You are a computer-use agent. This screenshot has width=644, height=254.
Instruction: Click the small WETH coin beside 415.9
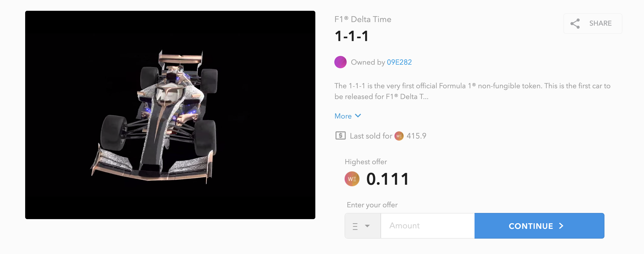point(399,136)
